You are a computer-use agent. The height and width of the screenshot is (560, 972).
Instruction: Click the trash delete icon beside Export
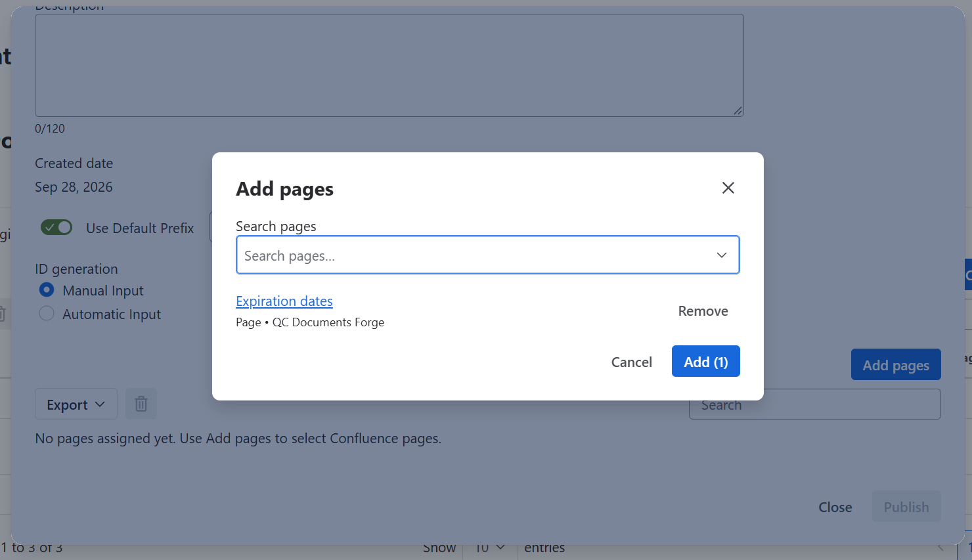pyautogui.click(x=141, y=404)
